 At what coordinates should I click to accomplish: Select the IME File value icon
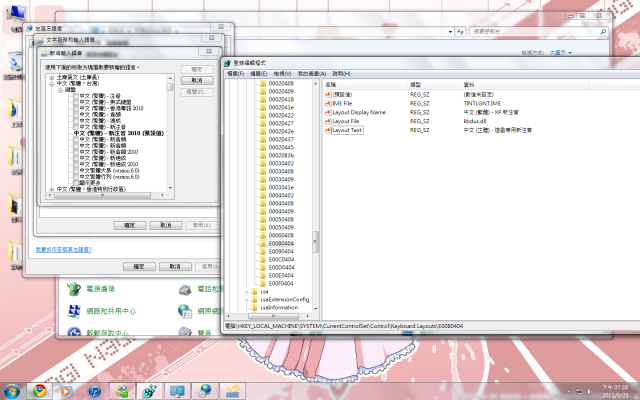[327, 104]
